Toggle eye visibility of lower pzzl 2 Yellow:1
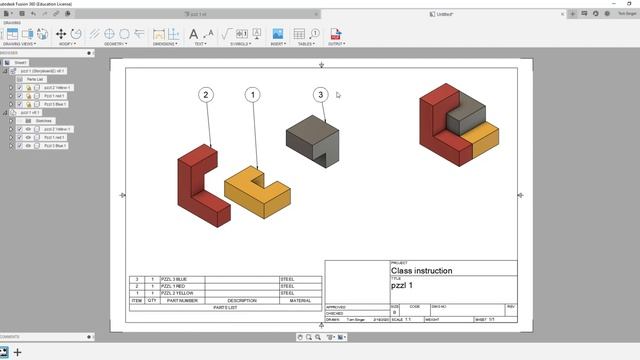Viewport: 640px width, 360px height. click(28, 129)
